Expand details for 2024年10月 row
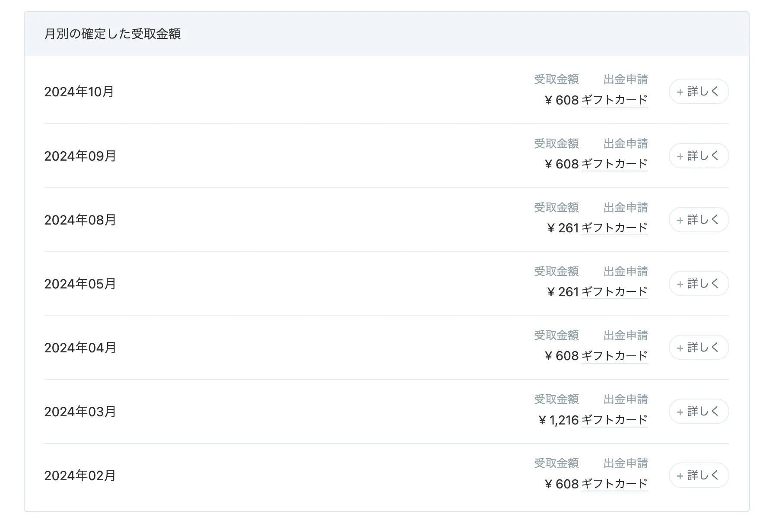This screenshot has height=532, width=776. click(698, 92)
